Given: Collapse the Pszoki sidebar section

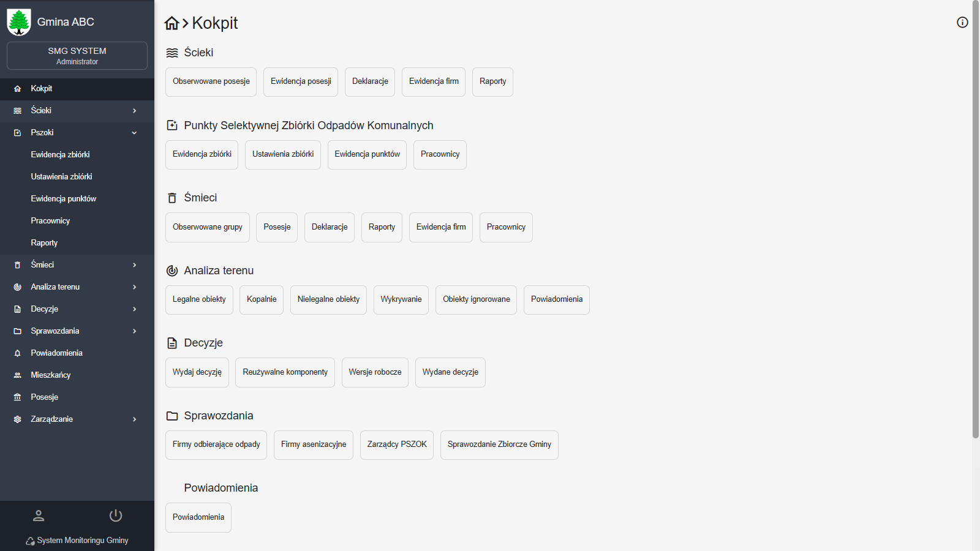Looking at the screenshot, I should click(x=134, y=133).
